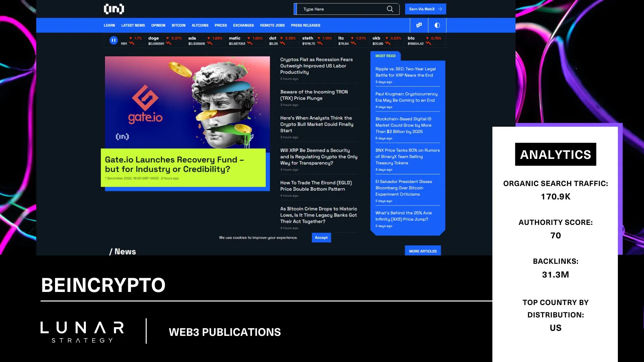Screen dimensions: 644x362
Task: Select ltc ticker entry
Action: [x=352, y=41]
